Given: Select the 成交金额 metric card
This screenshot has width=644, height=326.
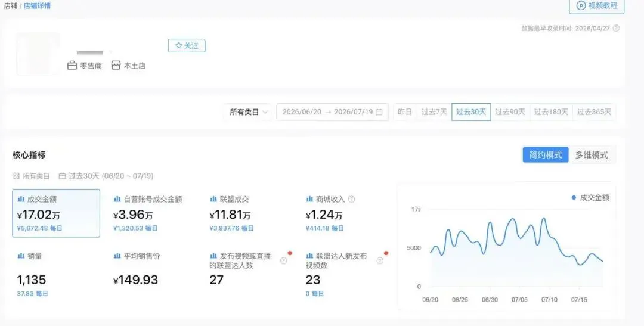Looking at the screenshot, I should click(56, 213).
